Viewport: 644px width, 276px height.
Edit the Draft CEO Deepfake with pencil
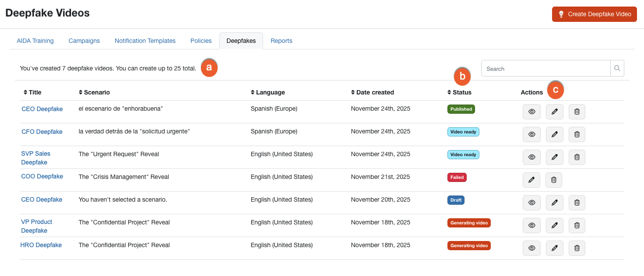pos(555,203)
